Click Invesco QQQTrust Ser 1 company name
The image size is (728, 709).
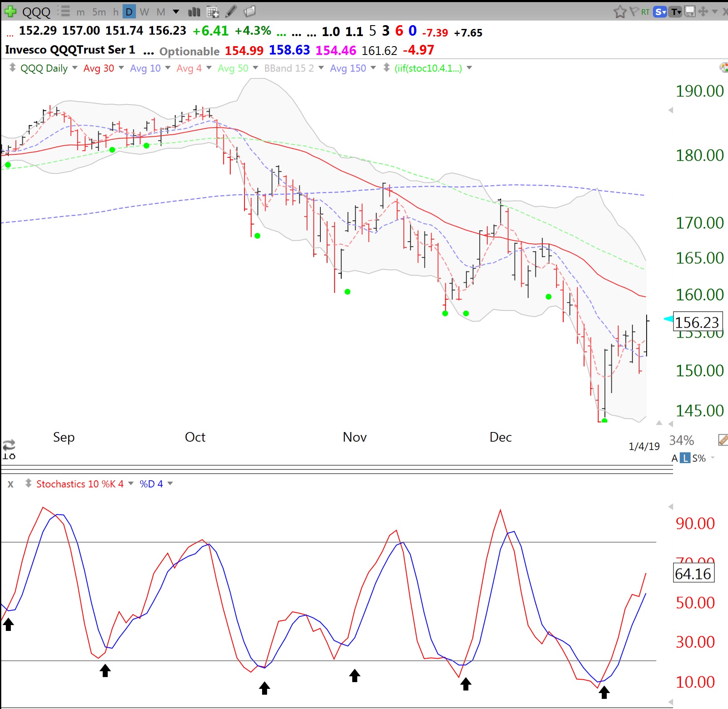pos(70,50)
